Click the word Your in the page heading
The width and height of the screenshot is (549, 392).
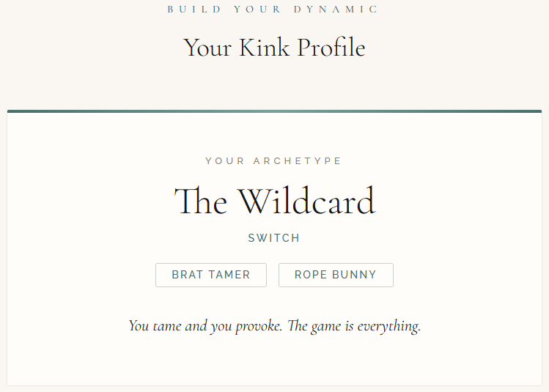point(207,48)
